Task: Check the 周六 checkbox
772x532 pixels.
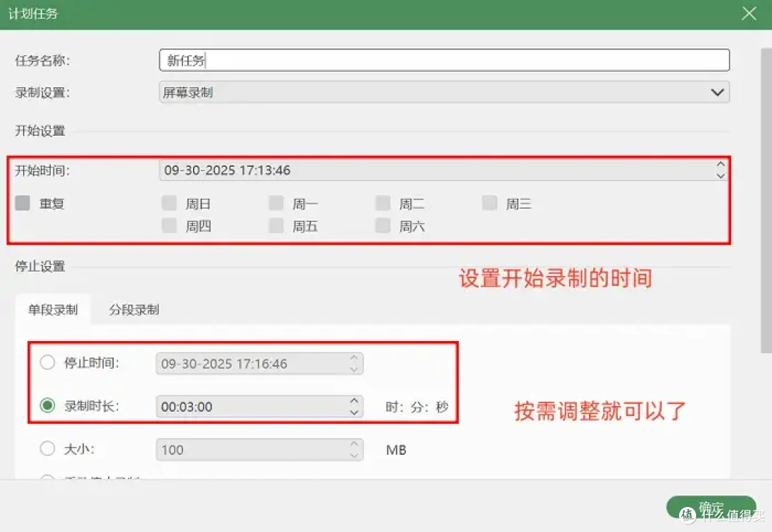Action: click(x=383, y=226)
